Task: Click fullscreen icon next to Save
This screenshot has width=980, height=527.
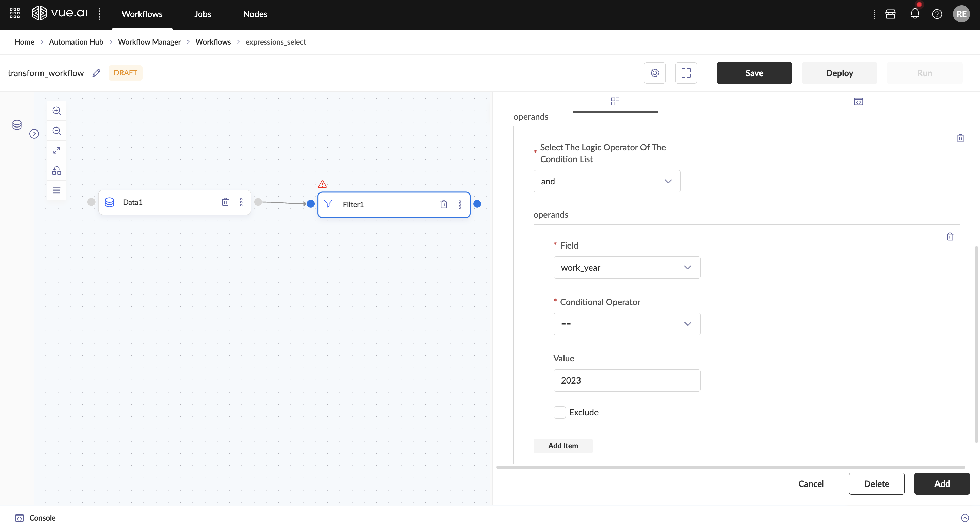Action: point(686,73)
